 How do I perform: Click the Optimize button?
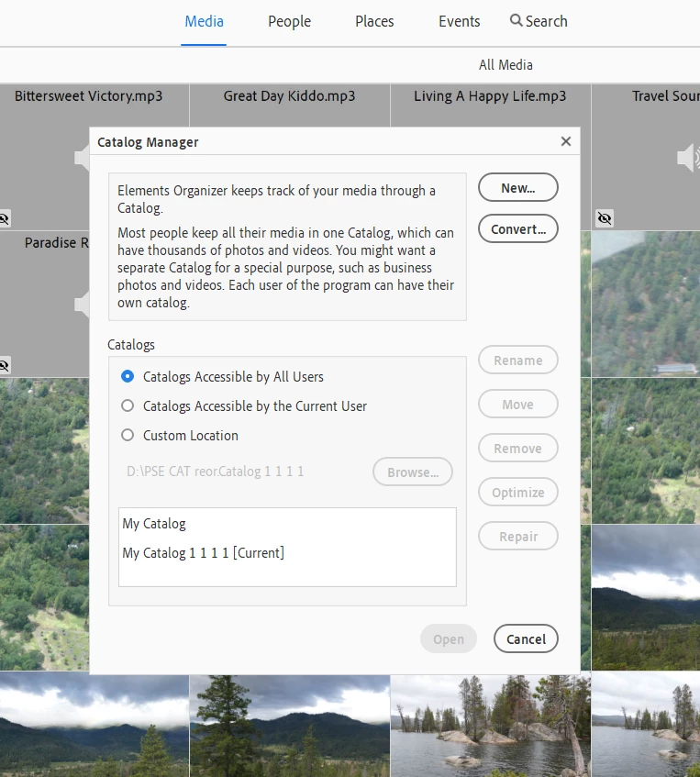(x=518, y=492)
